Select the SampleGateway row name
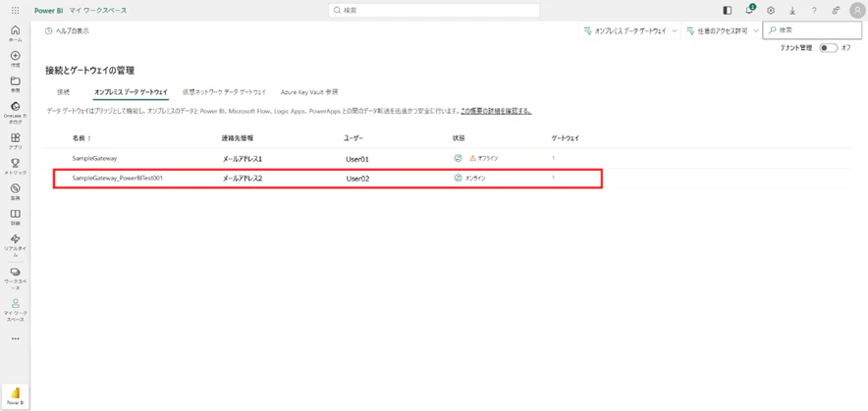868x411 pixels. (94, 158)
